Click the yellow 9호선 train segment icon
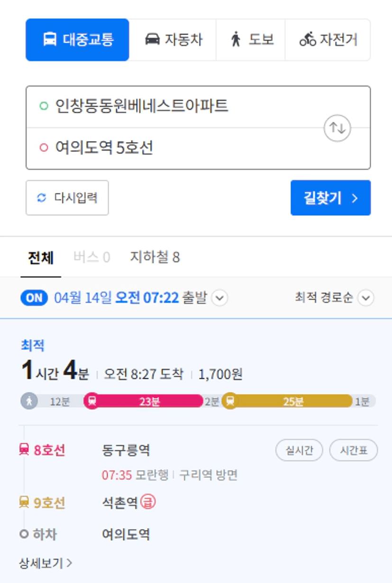392x583 pixels. (230, 401)
